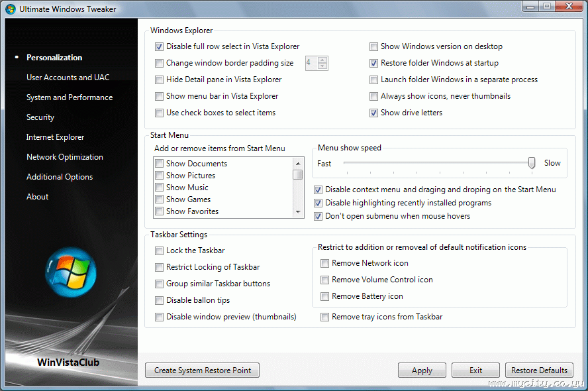The width and height of the screenshot is (588, 391).
Task: Check Remove Battery icon
Action: (324, 296)
